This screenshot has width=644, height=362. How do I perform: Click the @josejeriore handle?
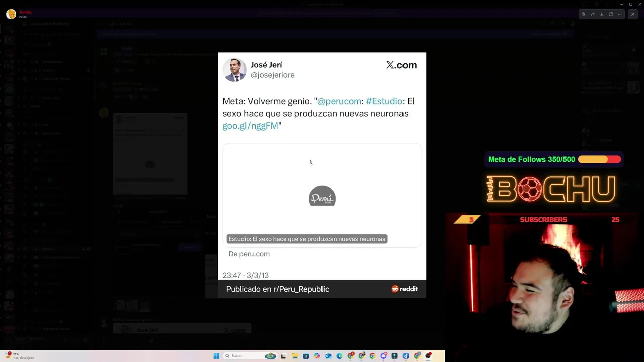[272, 75]
